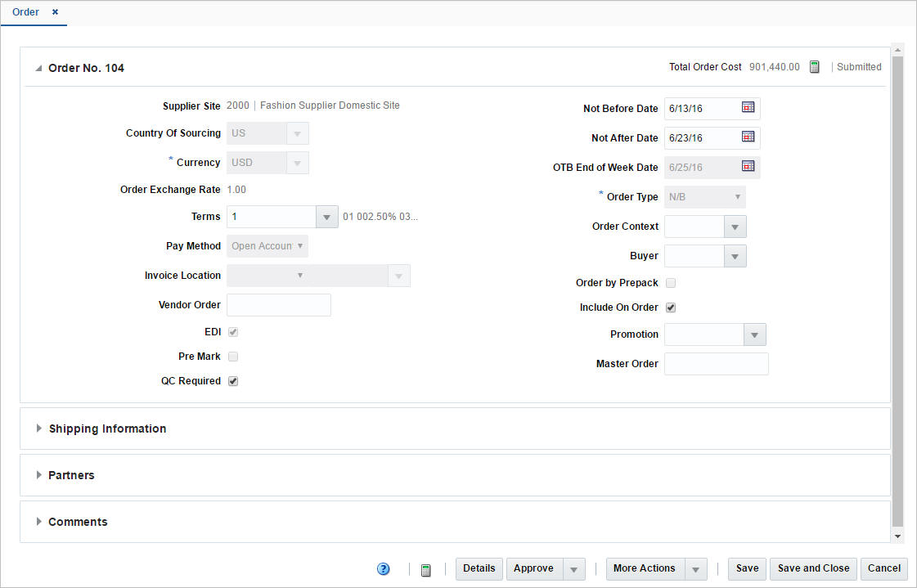The image size is (917, 588).
Task: Toggle the EDI checkbox
Action: (x=233, y=332)
